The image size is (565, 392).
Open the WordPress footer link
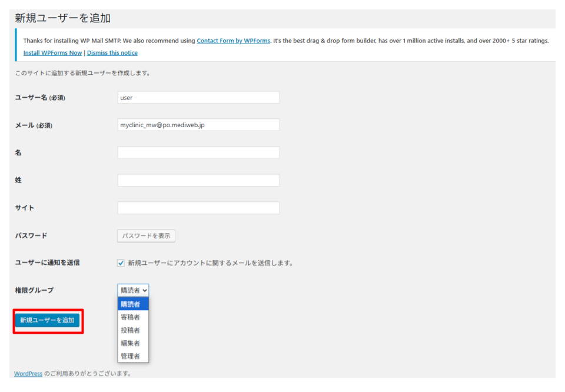coord(28,374)
